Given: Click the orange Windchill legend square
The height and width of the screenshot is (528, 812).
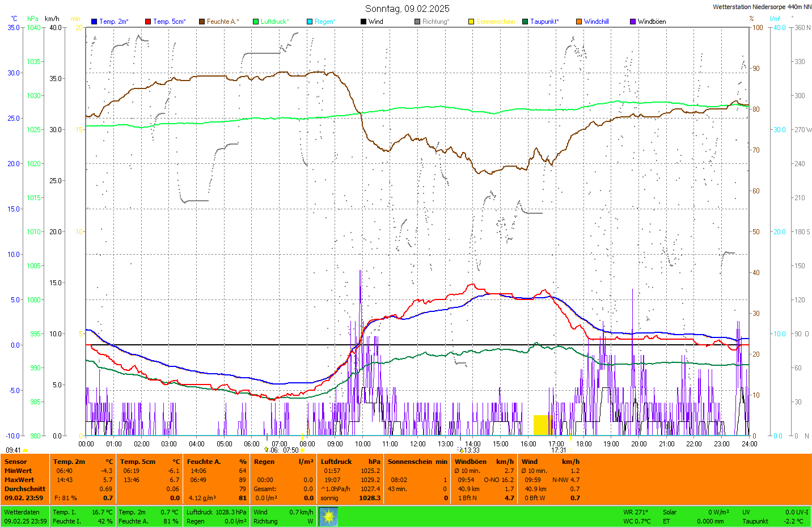Looking at the screenshot, I should (x=579, y=22).
